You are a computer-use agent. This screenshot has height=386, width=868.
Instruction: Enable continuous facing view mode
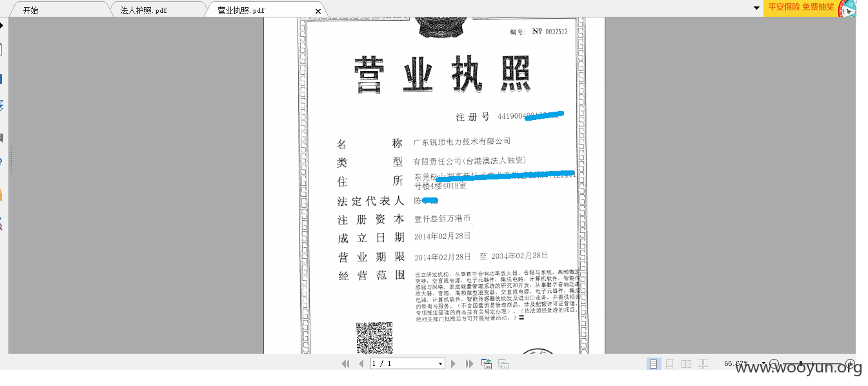tap(703, 364)
